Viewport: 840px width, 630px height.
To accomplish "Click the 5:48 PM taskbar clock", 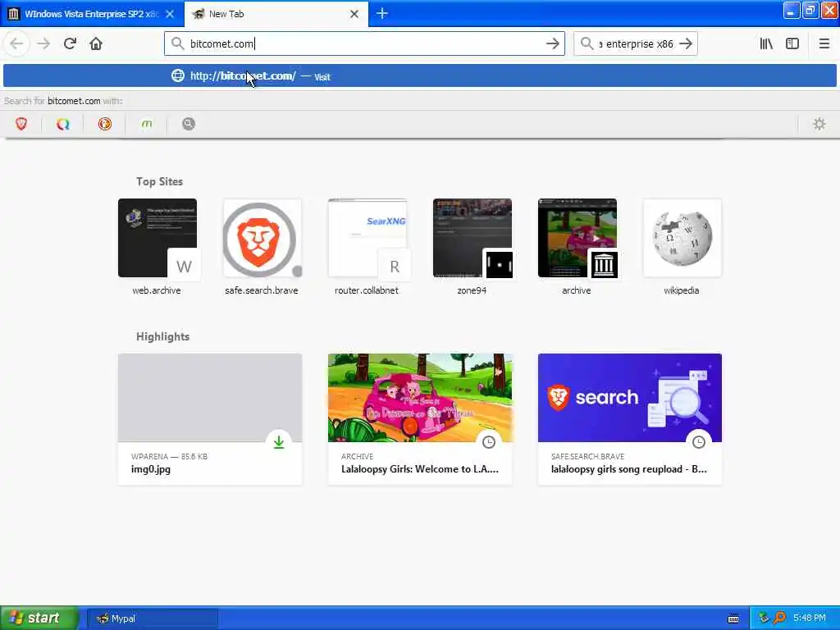I will (810, 618).
